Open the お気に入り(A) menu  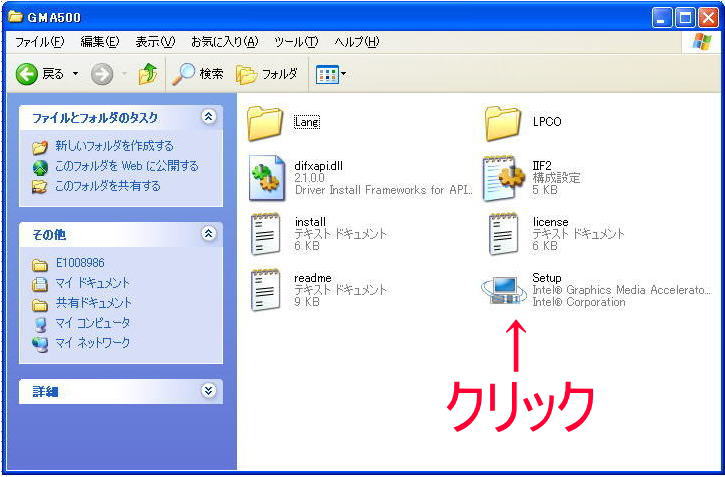coord(225,42)
